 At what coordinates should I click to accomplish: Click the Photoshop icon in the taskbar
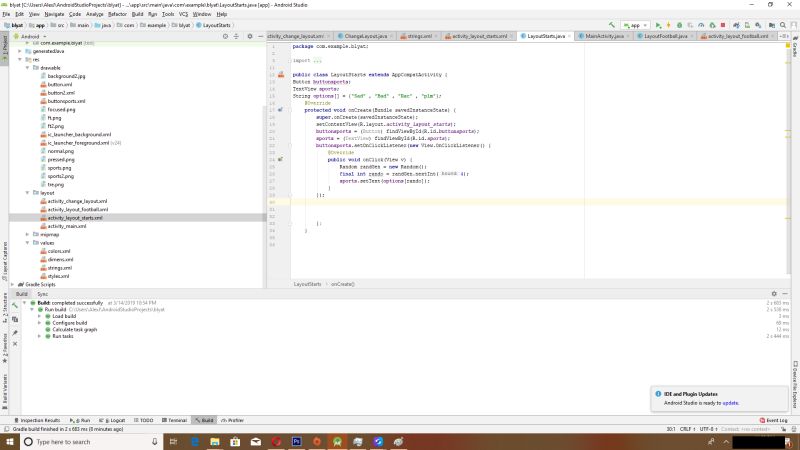tap(296, 441)
